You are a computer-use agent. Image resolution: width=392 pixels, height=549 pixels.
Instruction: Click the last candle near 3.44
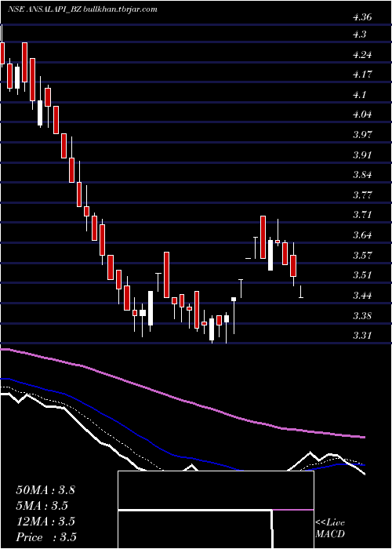tap(300, 292)
